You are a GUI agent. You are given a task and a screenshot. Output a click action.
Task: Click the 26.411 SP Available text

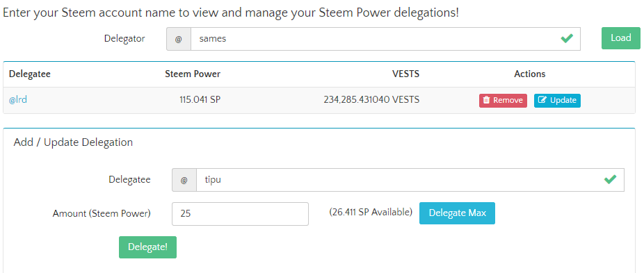(371, 213)
